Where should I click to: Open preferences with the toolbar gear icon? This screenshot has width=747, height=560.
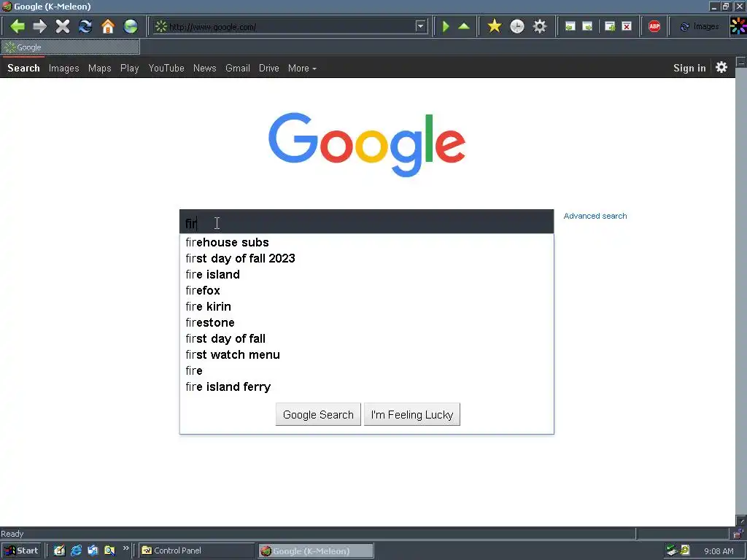click(540, 26)
